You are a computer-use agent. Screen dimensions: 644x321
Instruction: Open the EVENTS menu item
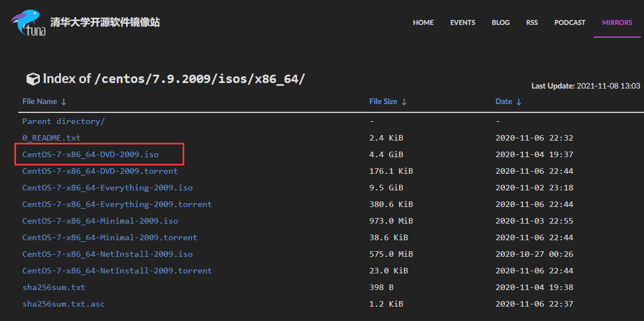pos(463,23)
